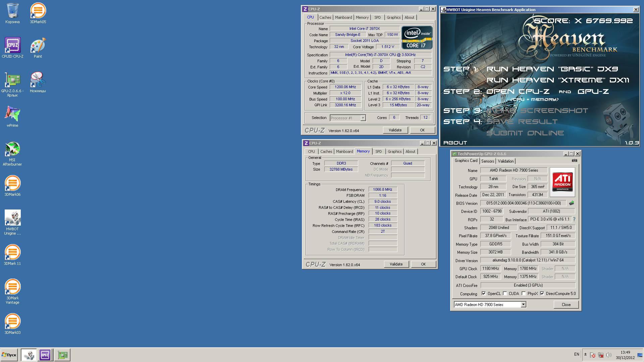Open About tab in top CPU-Z window
The width and height of the screenshot is (644, 362).
pos(409,17)
